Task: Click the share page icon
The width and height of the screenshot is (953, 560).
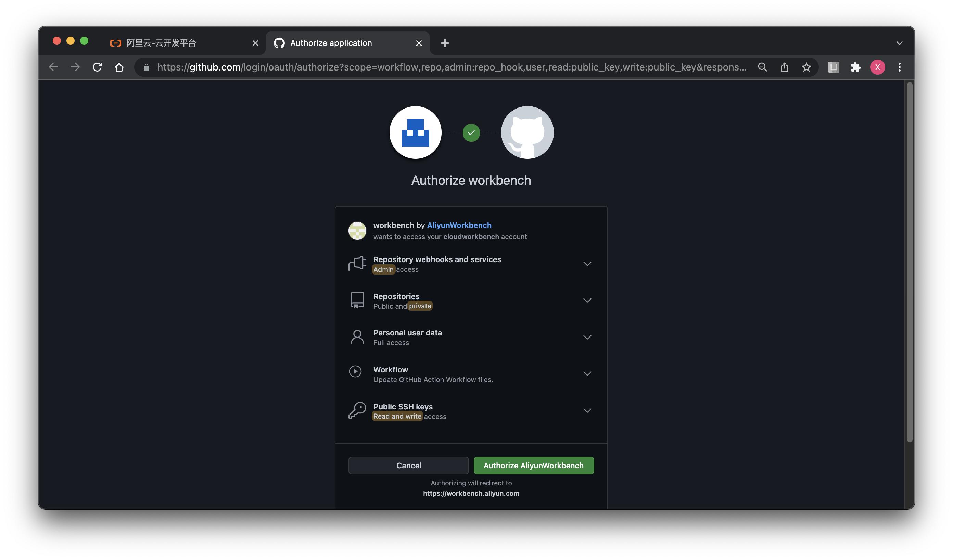Action: point(784,67)
